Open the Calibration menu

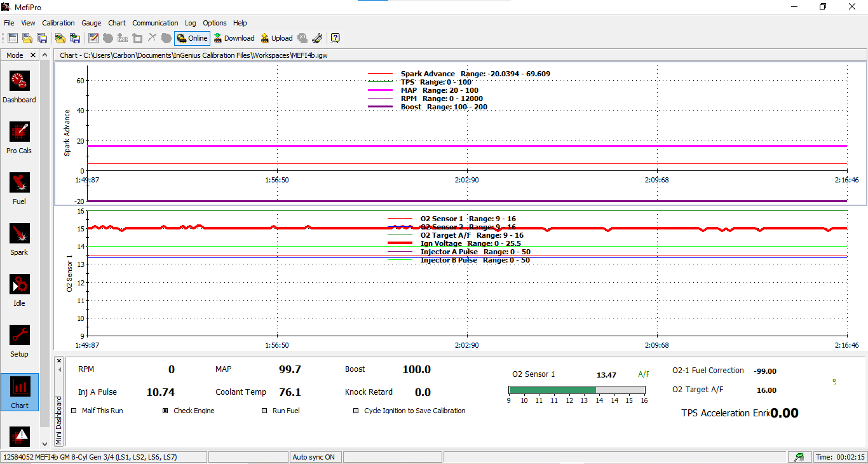58,23
